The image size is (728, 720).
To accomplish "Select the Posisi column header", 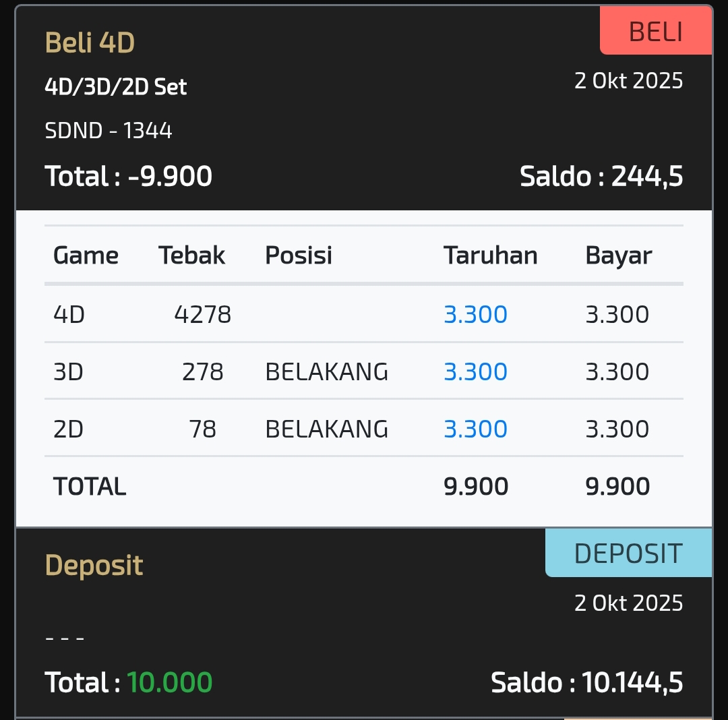I will 299,256.
